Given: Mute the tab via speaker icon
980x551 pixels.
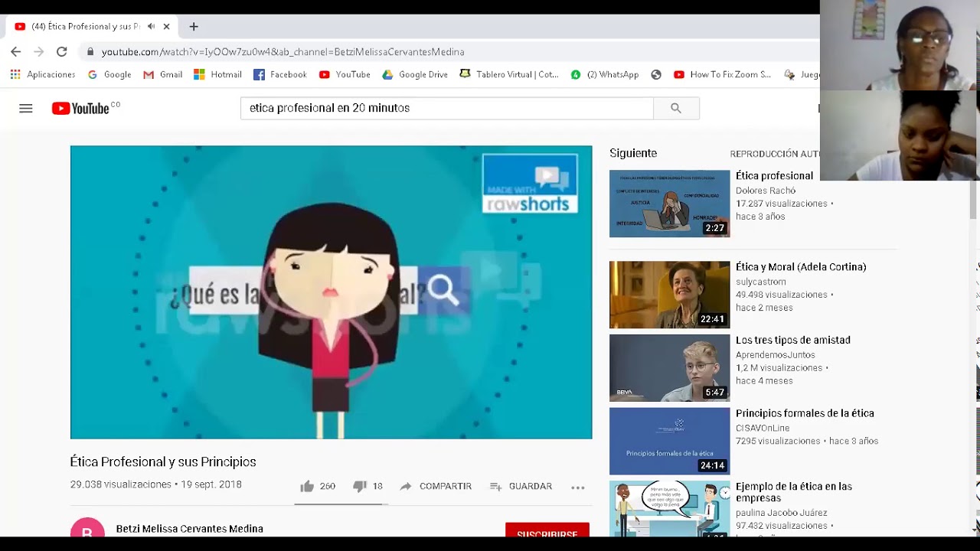Looking at the screenshot, I should coord(151,26).
